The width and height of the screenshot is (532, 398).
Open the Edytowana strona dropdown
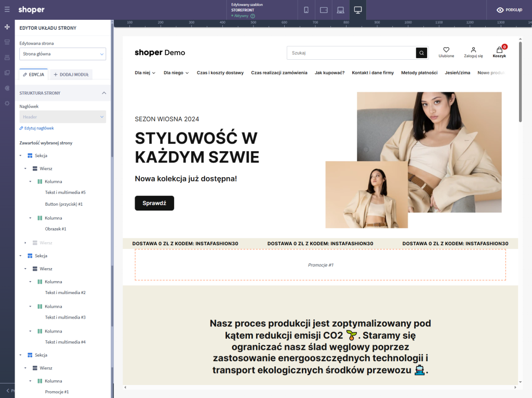(x=62, y=54)
